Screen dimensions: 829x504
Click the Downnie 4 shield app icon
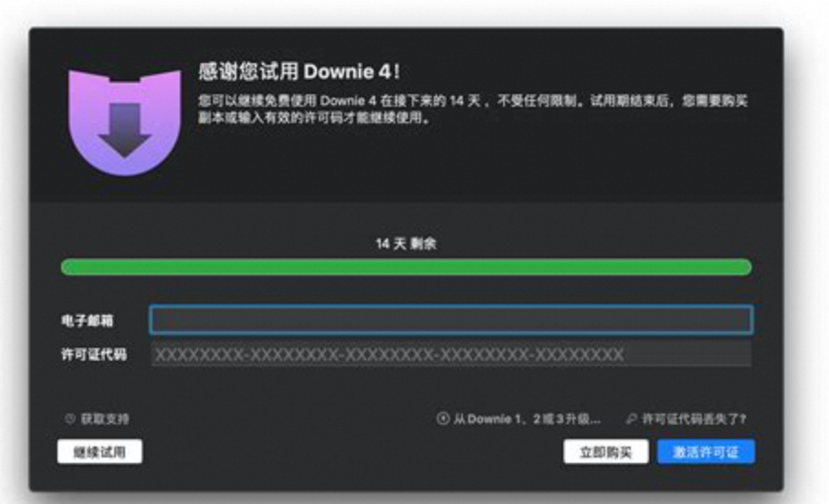coord(125,122)
